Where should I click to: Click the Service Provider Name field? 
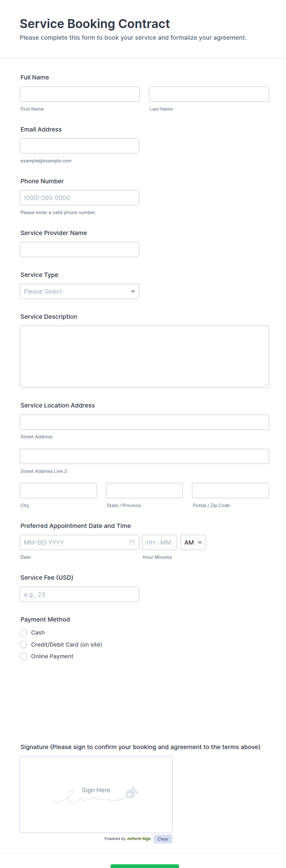[x=79, y=249]
